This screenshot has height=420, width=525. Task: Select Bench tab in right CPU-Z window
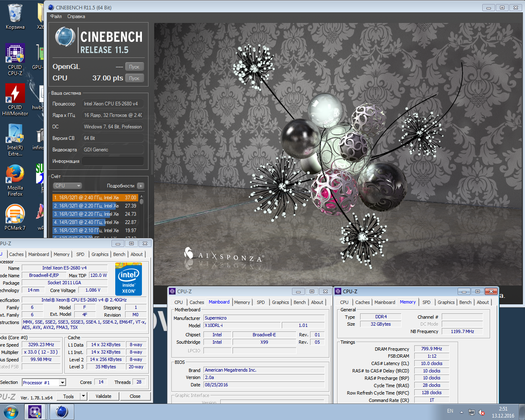point(466,302)
